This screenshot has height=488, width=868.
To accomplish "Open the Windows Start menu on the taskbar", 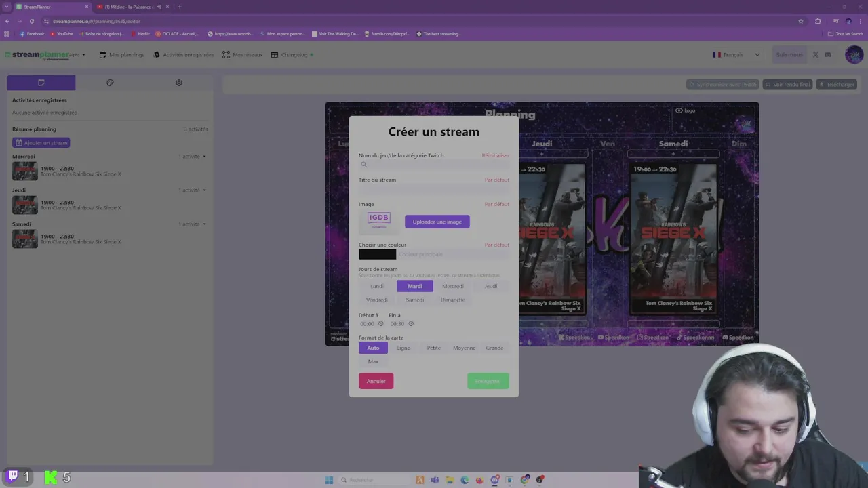I will tap(329, 480).
